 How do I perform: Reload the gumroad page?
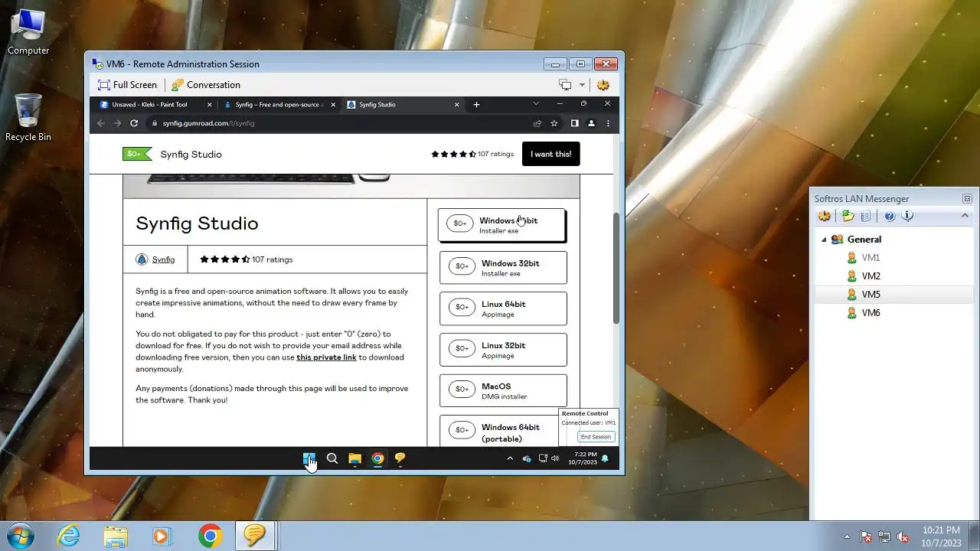click(134, 123)
